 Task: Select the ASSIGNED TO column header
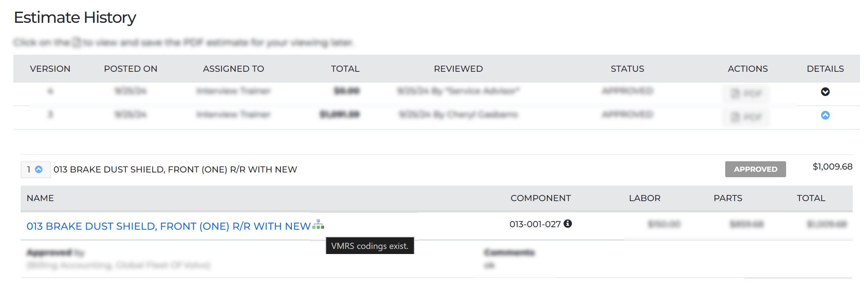[233, 69]
